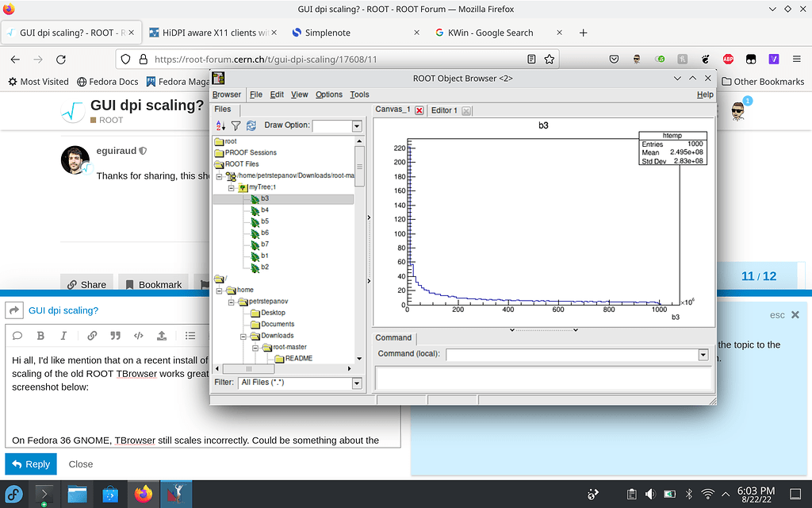Image resolution: width=812 pixels, height=508 pixels.
Task: Click the speech bubble icon in editor toolbar
Action: [17, 336]
